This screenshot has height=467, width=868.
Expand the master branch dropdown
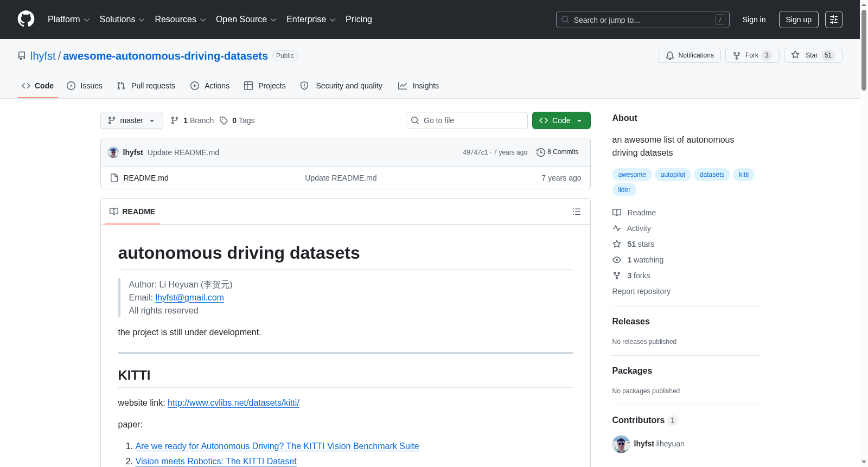pyautogui.click(x=132, y=120)
